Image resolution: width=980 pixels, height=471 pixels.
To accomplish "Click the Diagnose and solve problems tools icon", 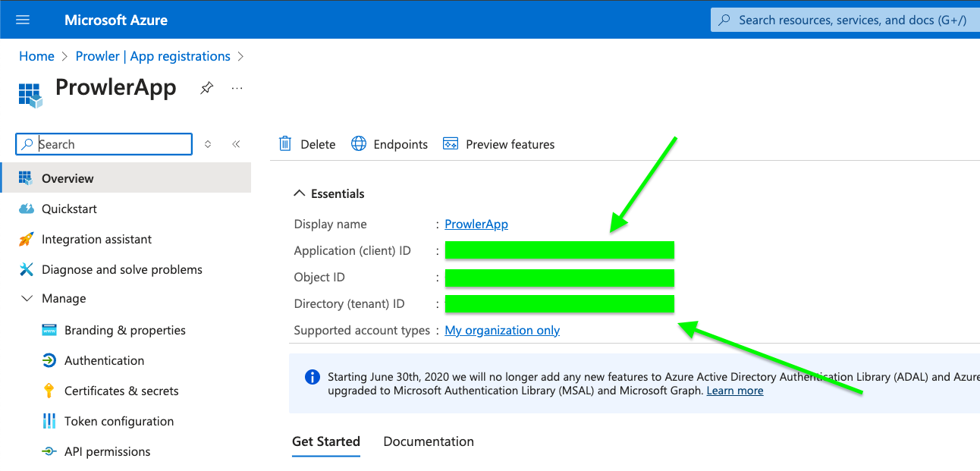I will (x=27, y=269).
